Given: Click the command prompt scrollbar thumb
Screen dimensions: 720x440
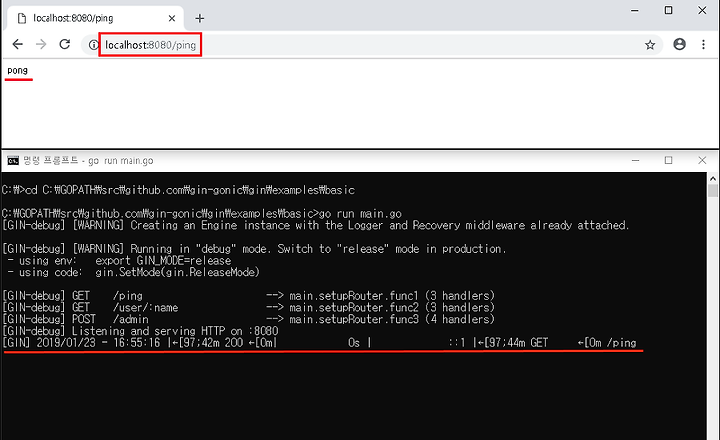Looking at the screenshot, I should click(713, 191).
